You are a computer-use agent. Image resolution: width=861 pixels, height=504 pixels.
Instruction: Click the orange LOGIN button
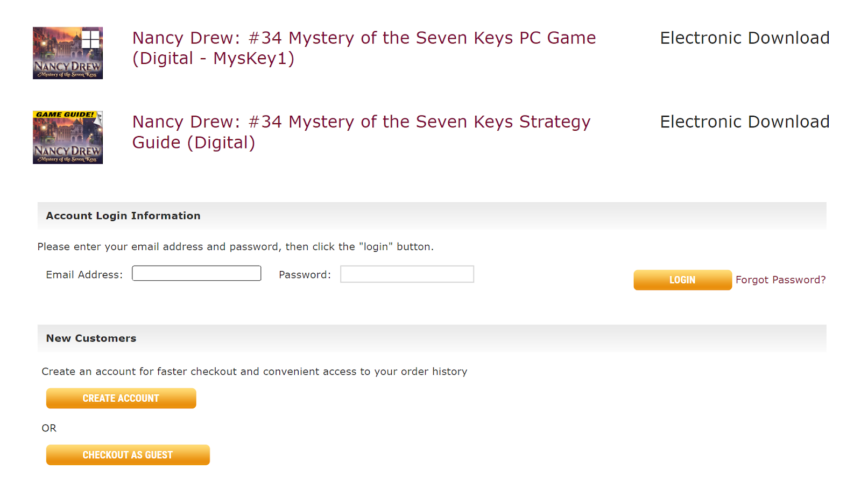[x=682, y=280]
